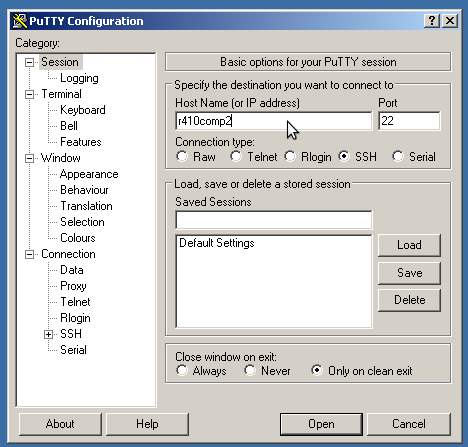
Task: Click the Open button to connect
Action: (x=321, y=424)
